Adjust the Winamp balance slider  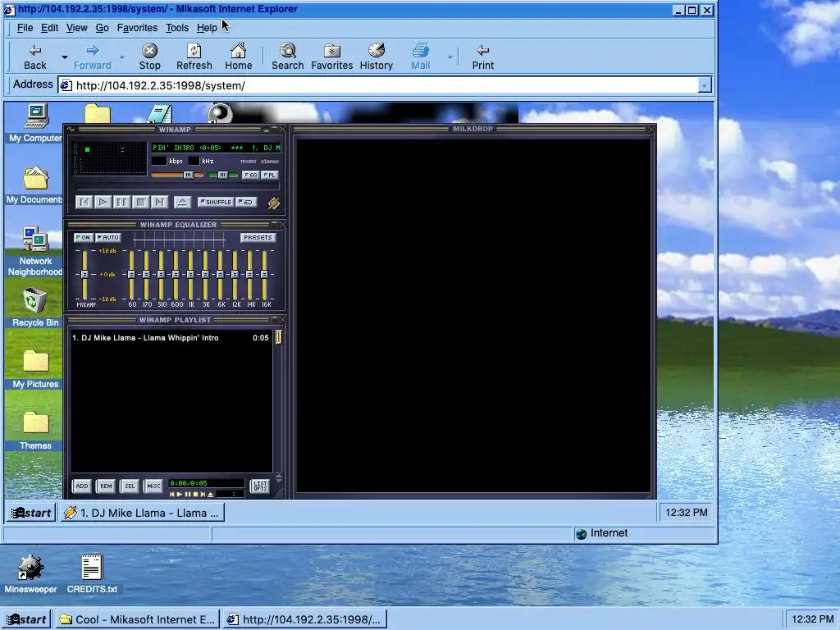point(222,175)
